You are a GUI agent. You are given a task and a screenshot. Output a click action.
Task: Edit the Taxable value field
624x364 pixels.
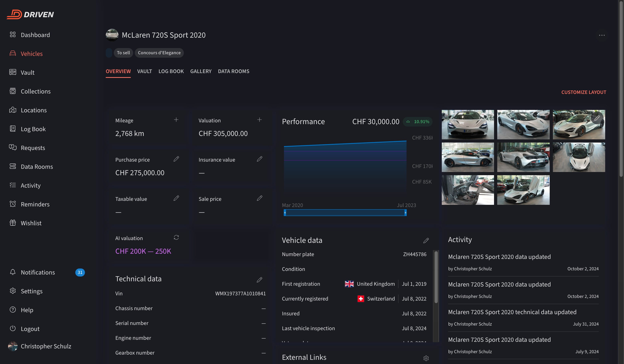pyautogui.click(x=176, y=198)
